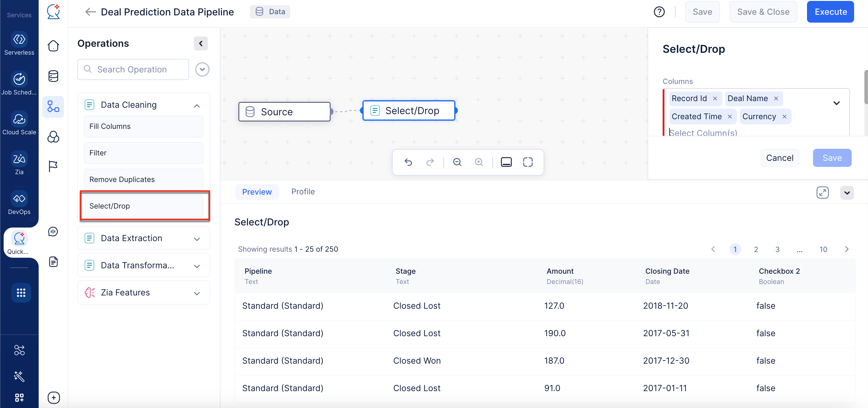Select the Select/Drop operation
This screenshot has height=408, width=868.
[143, 206]
